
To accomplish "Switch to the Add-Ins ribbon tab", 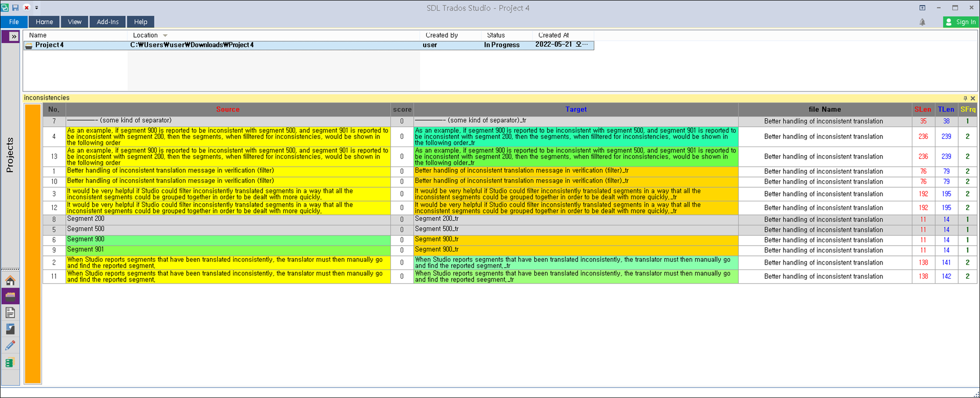I will tap(107, 22).
